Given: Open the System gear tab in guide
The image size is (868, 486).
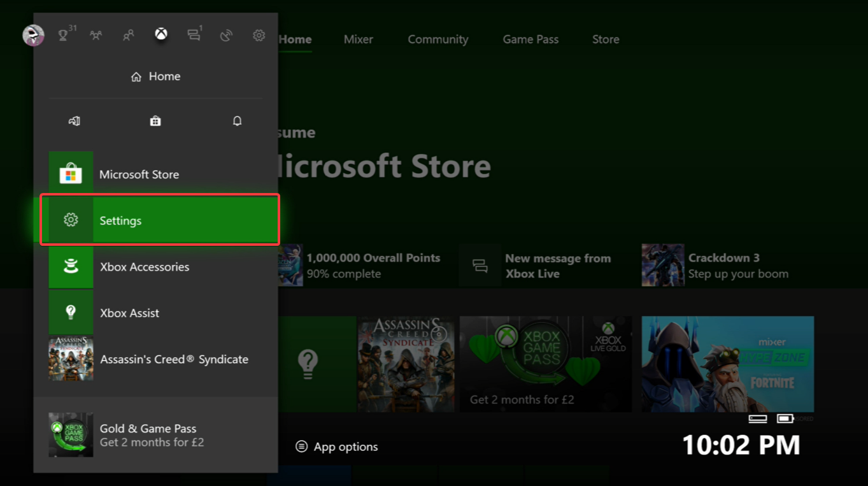Looking at the screenshot, I should (x=259, y=36).
